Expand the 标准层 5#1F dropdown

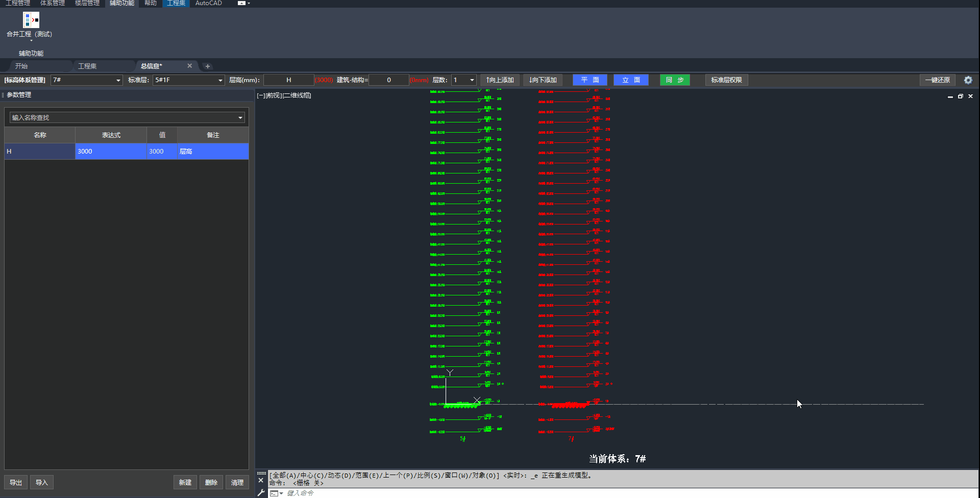pyautogui.click(x=220, y=81)
